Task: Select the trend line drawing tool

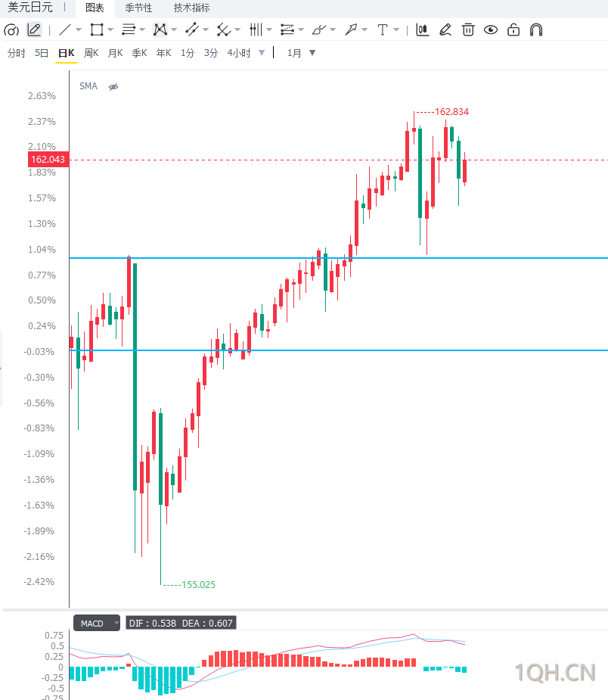Action: (65, 30)
